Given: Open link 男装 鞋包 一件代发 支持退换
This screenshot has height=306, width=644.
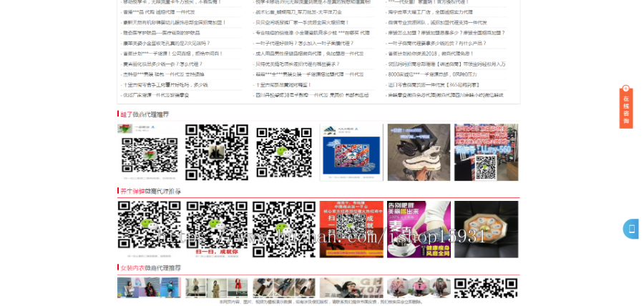Looking at the screenshot, I should 163,74.
